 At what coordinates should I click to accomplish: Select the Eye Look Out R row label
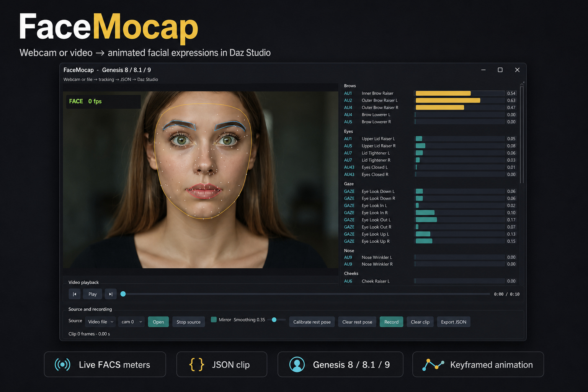point(376,227)
